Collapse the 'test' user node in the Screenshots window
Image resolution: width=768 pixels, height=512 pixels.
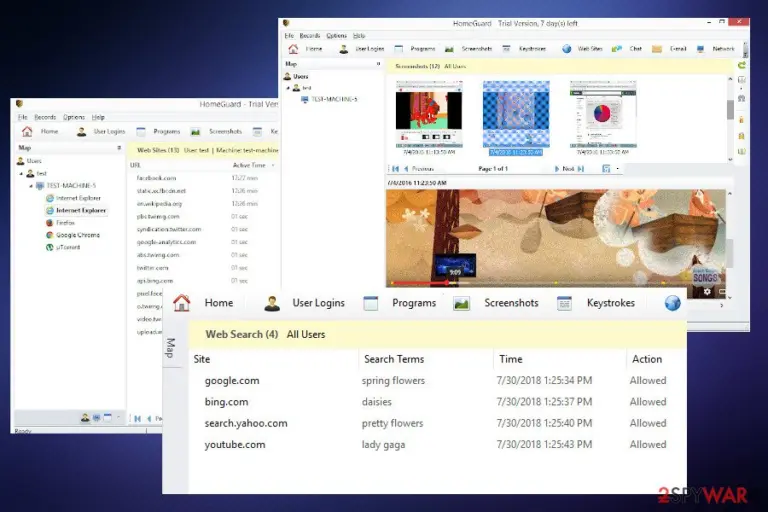tap(288, 88)
